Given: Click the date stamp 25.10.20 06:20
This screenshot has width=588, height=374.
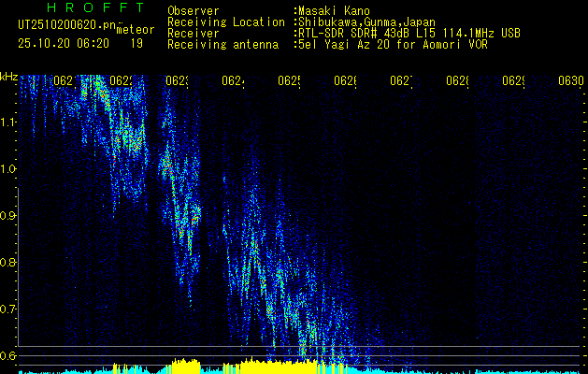Looking at the screenshot, I should tap(64, 44).
